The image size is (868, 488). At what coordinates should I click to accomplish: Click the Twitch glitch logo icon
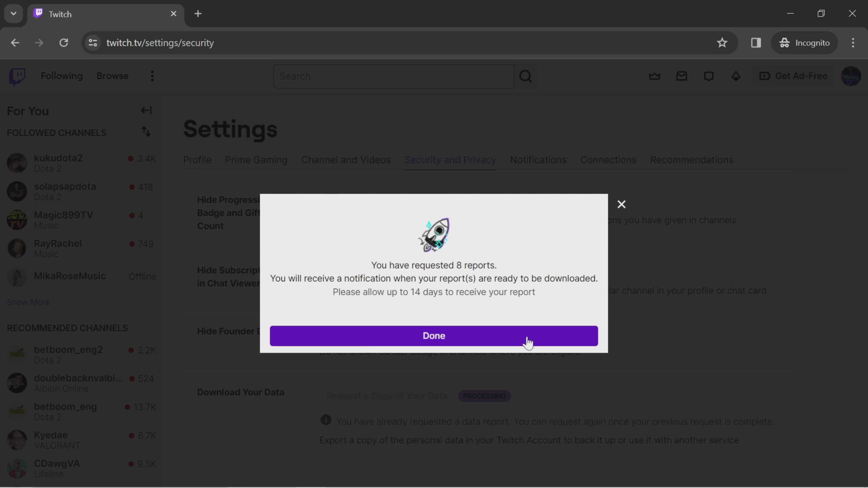pos(17,76)
